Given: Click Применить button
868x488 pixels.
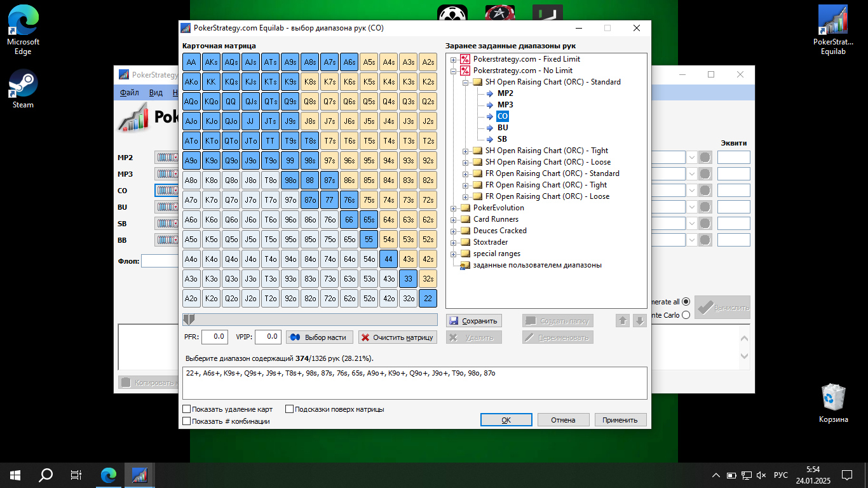Looking at the screenshot, I should tap(620, 420).
